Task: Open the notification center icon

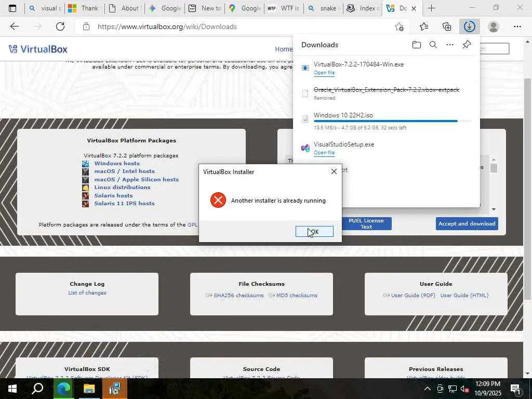Action: [x=515, y=389]
